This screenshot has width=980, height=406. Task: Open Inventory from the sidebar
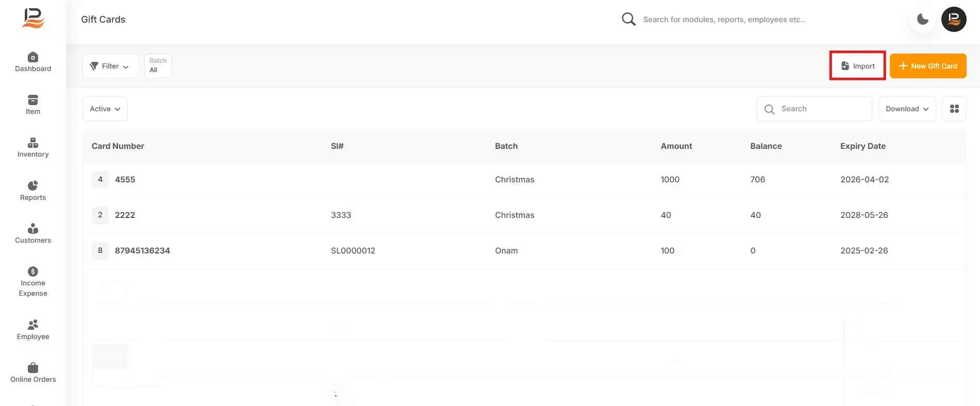point(33,143)
